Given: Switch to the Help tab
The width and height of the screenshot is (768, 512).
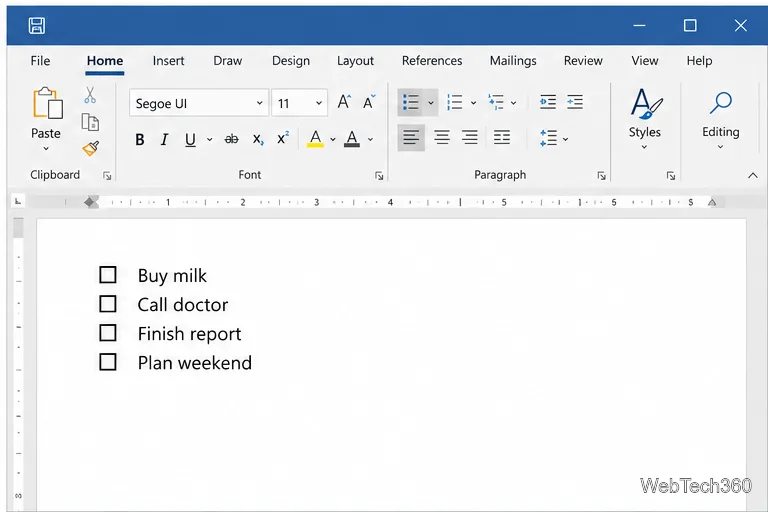Looking at the screenshot, I should [x=699, y=61].
